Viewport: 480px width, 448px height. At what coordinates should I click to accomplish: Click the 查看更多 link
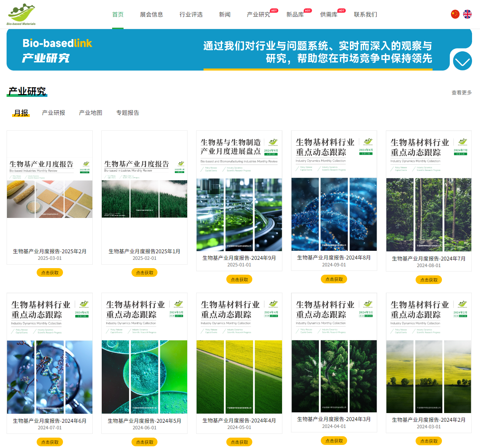coord(461,93)
